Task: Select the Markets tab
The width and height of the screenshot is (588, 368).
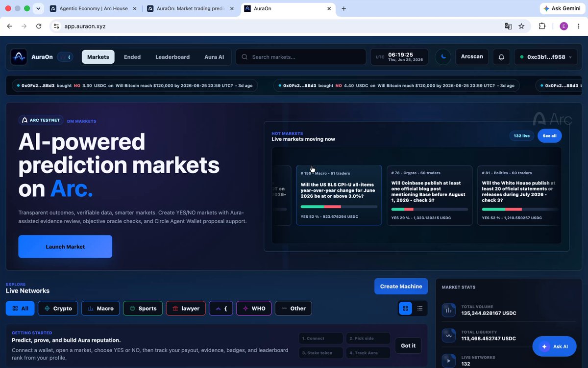Action: coord(98,57)
